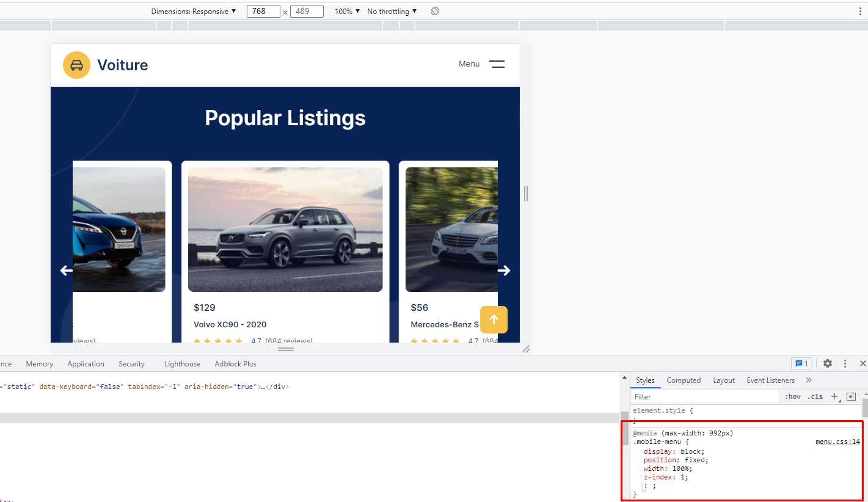Go to previous listing with left arrow
Image resolution: width=868 pixels, height=502 pixels.
tap(66, 271)
